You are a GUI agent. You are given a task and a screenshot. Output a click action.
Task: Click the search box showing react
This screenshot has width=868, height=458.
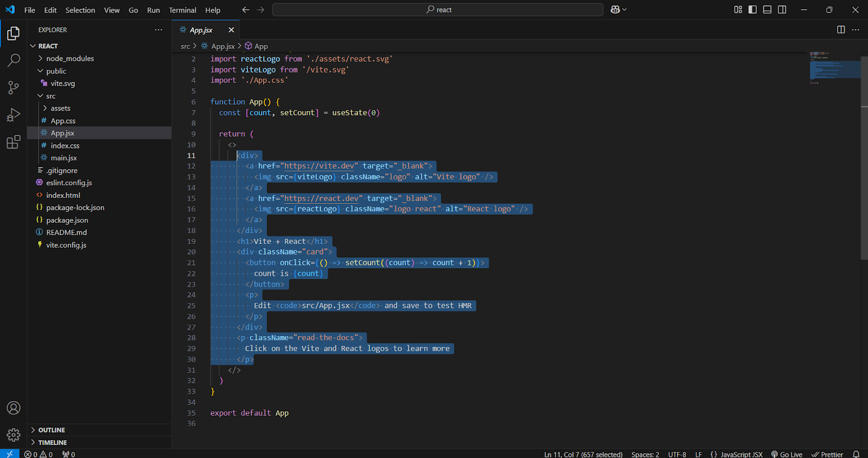click(x=438, y=10)
